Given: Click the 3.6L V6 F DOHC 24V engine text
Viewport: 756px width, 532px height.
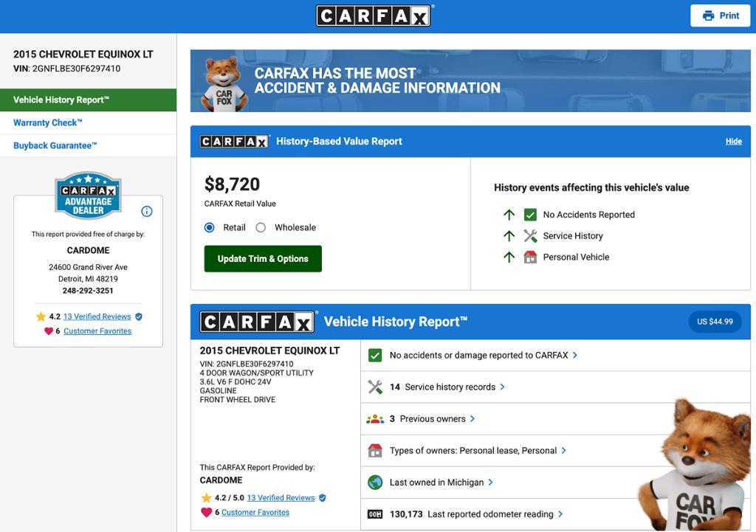Looking at the screenshot, I should 236,381.
